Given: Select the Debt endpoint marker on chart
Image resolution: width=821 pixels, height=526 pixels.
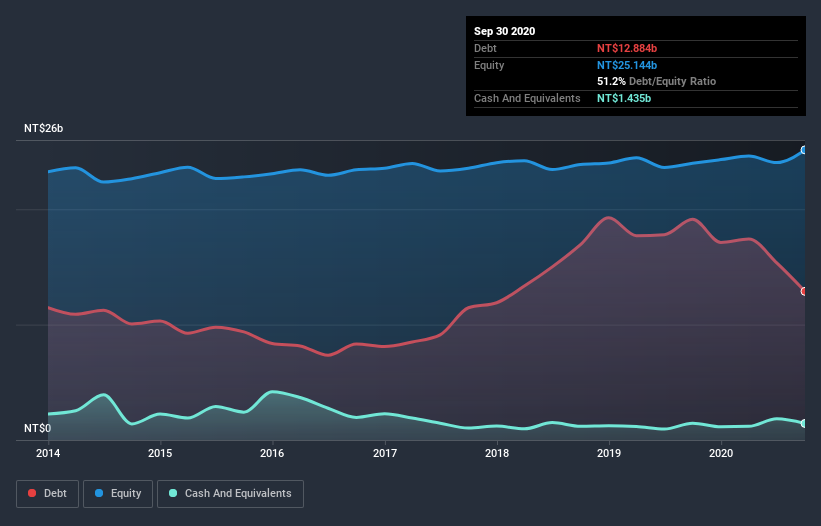Looking at the screenshot, I should pyautogui.click(x=804, y=291).
